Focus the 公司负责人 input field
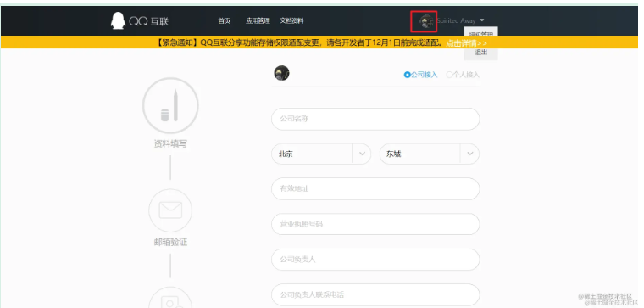 pyautogui.click(x=375, y=260)
